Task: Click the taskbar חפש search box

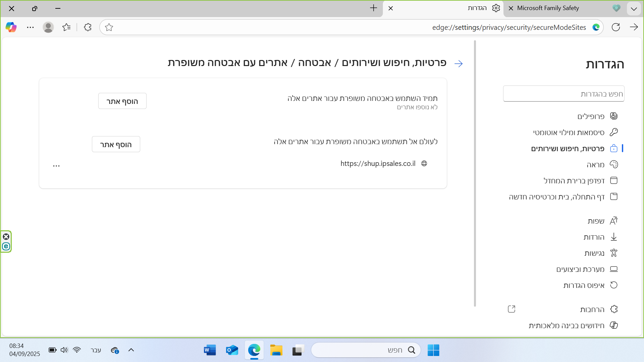Action: [x=366, y=350]
